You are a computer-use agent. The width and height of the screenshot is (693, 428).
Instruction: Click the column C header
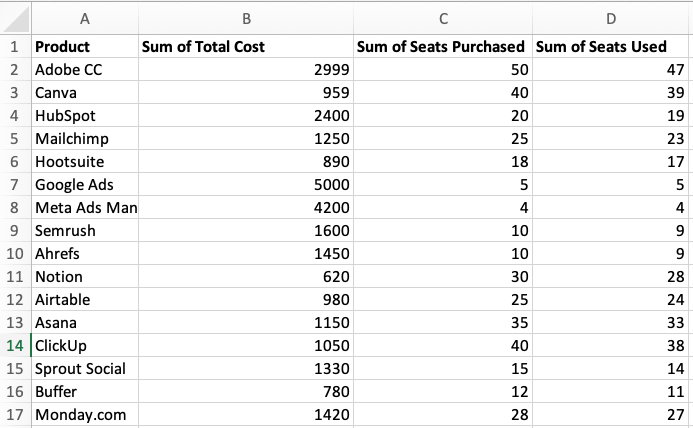tap(444, 17)
